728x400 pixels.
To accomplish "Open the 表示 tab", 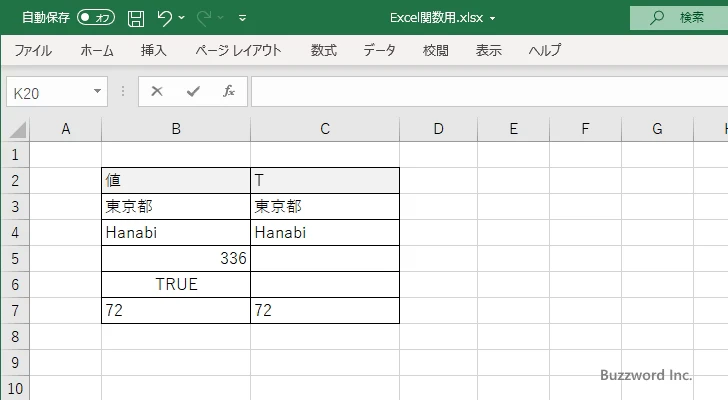I will point(488,50).
